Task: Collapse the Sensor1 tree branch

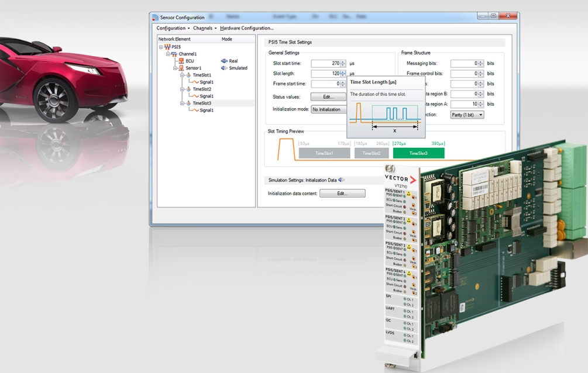Action: point(175,68)
